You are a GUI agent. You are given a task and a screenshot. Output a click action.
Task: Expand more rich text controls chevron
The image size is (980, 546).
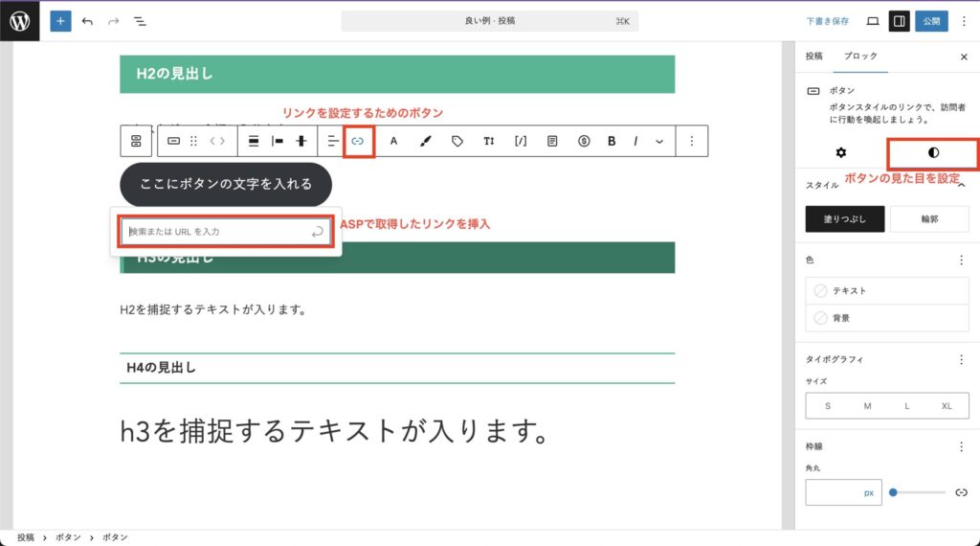(x=659, y=142)
